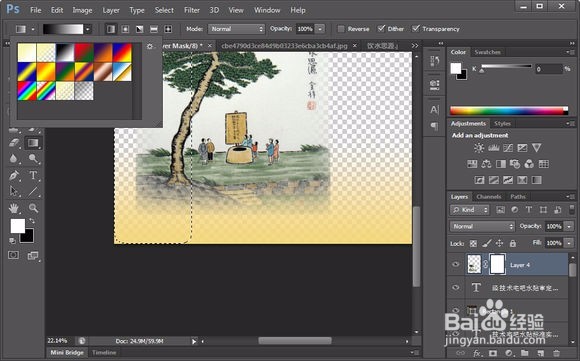Select the Eraser tool in the toolbox
This screenshot has height=361, width=580.
14,143
